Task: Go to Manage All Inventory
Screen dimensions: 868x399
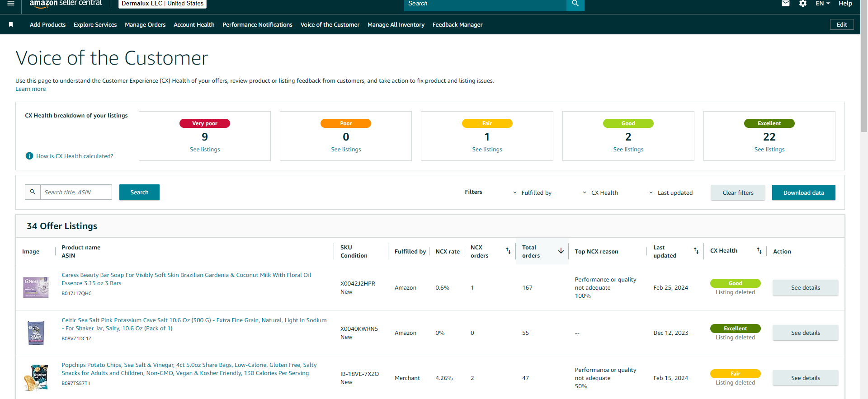Action: point(396,25)
